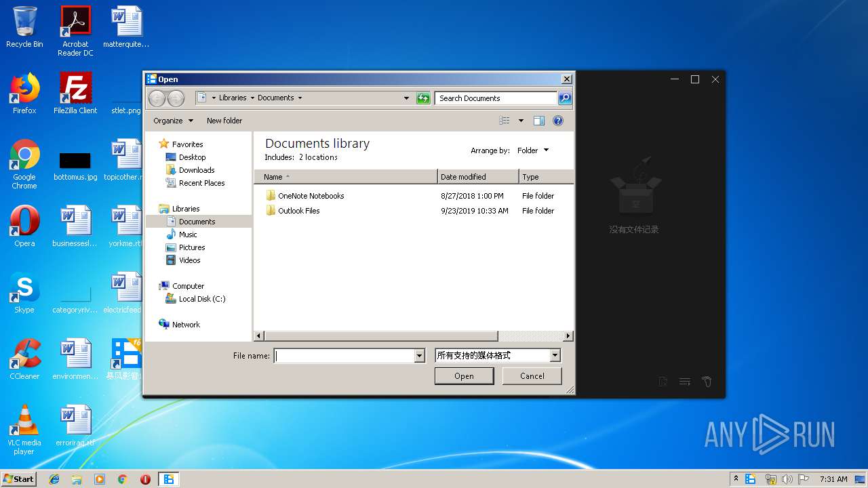Select Downloads under Favorites

coord(190,170)
